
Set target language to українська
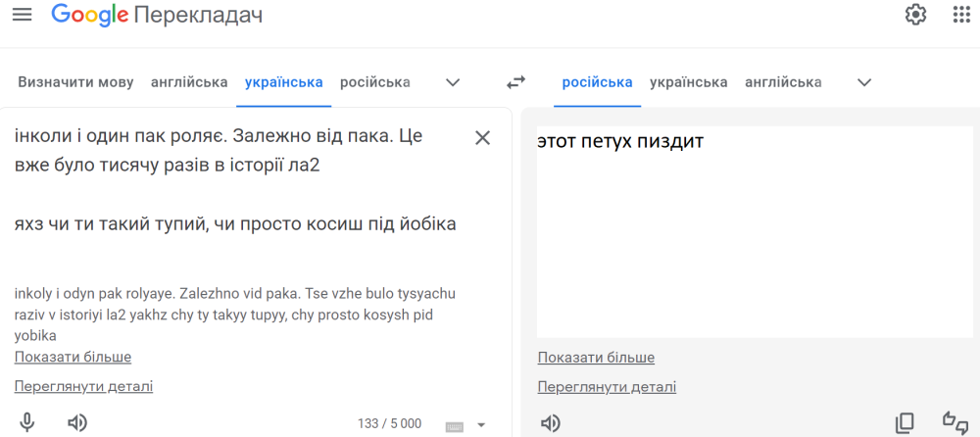click(688, 82)
